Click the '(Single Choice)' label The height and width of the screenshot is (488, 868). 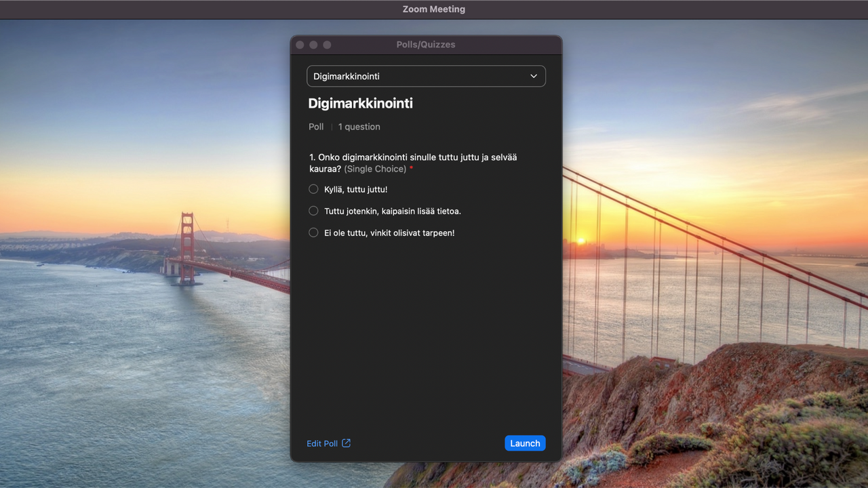[x=375, y=169]
